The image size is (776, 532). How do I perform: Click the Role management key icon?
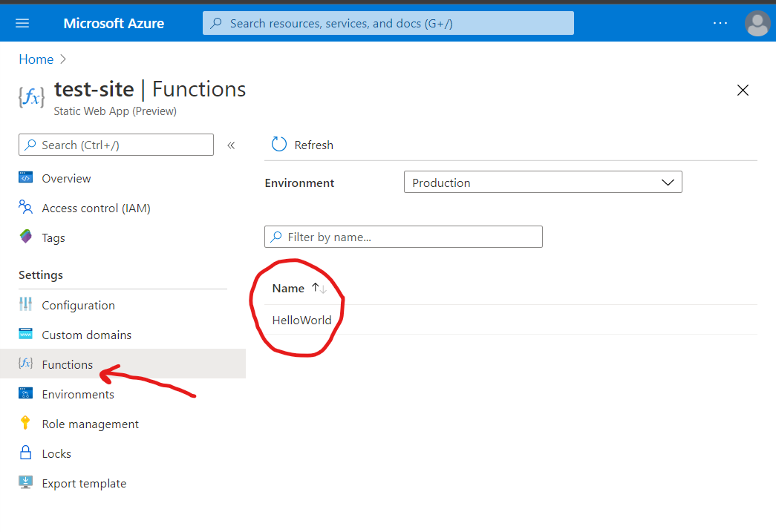pyautogui.click(x=25, y=423)
